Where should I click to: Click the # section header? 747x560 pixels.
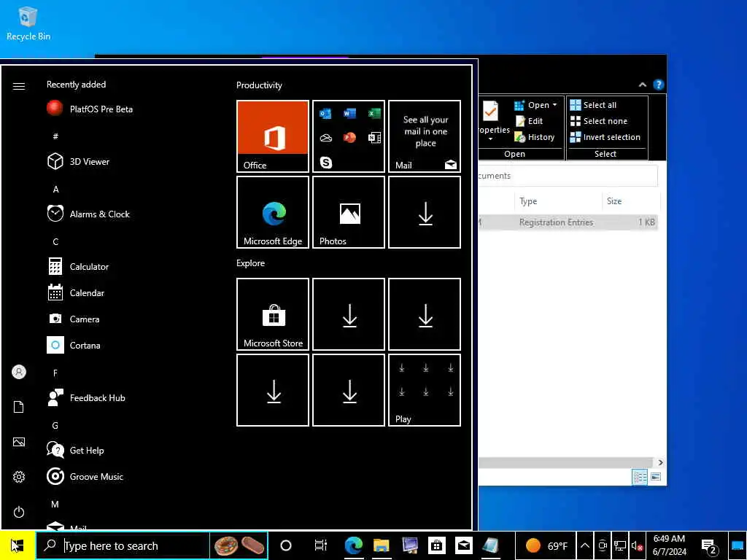[x=55, y=136]
